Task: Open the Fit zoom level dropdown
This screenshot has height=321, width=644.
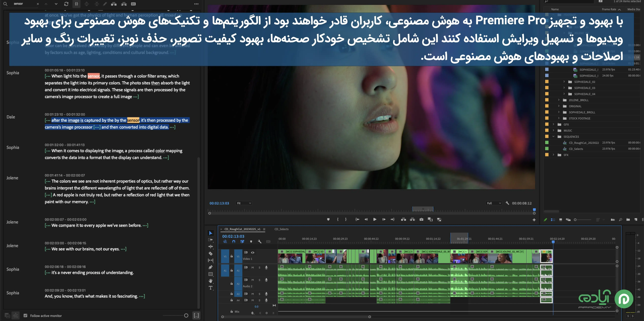Action: tap(244, 203)
